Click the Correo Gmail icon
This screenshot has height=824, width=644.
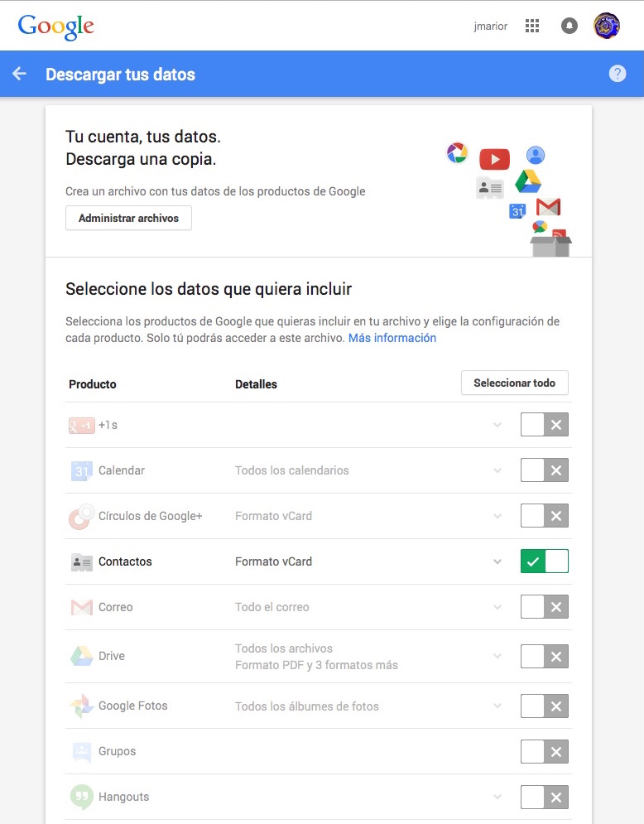[x=81, y=607]
